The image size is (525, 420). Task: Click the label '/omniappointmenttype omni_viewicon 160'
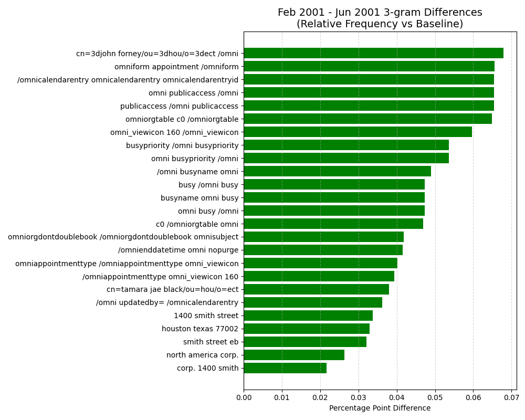coord(160,277)
